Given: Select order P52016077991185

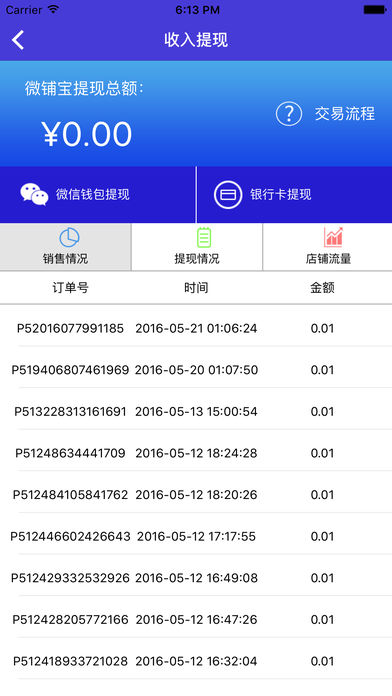Looking at the screenshot, I should [x=70, y=328].
